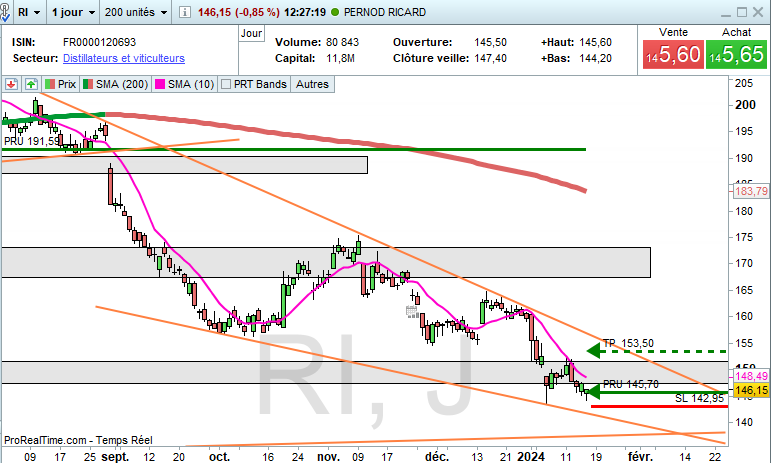Click the green arrow at TP 153,50
The width and height of the screenshot is (771, 463).
pos(594,350)
